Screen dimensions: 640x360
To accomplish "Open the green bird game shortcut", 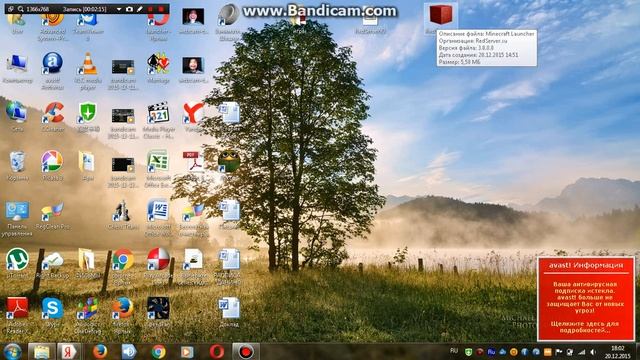I will click(229, 161).
